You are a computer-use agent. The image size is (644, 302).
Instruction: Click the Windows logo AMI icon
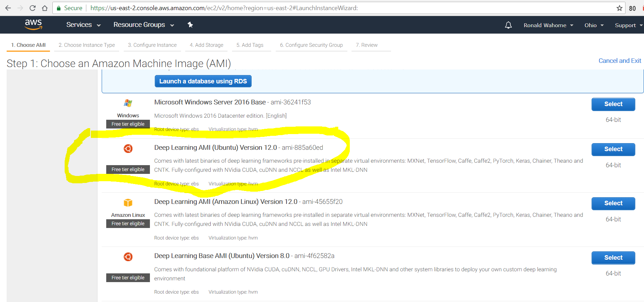point(128,103)
